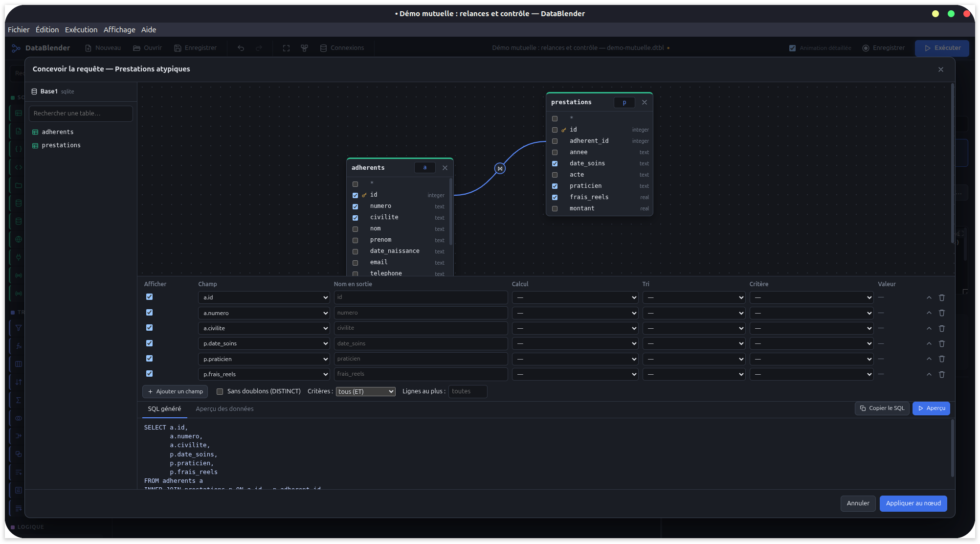The width and height of the screenshot is (980, 544).
Task: Remove the prestations table from canvas
Action: point(644,102)
